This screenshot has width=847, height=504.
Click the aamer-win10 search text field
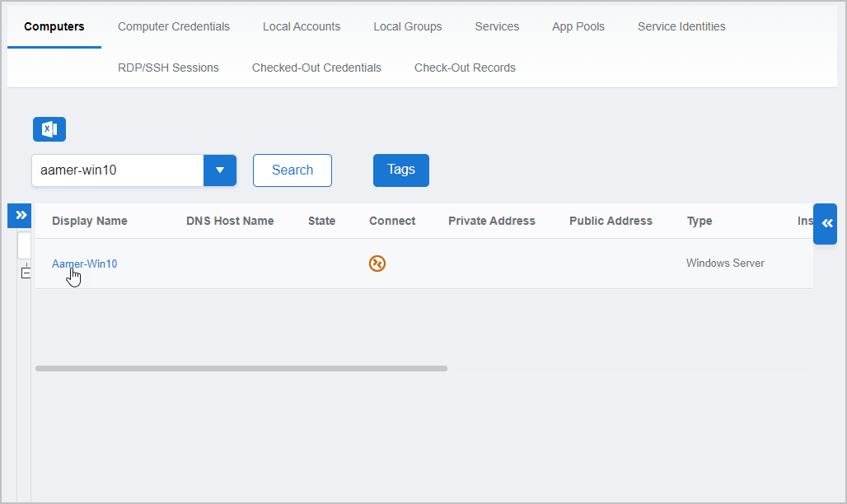pyautogui.click(x=118, y=170)
